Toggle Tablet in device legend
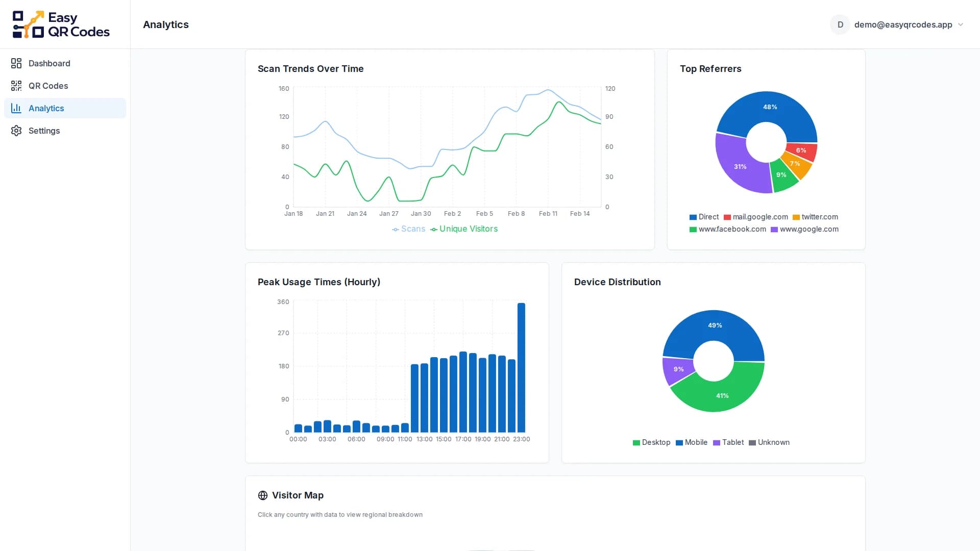The image size is (980, 551). 728,442
